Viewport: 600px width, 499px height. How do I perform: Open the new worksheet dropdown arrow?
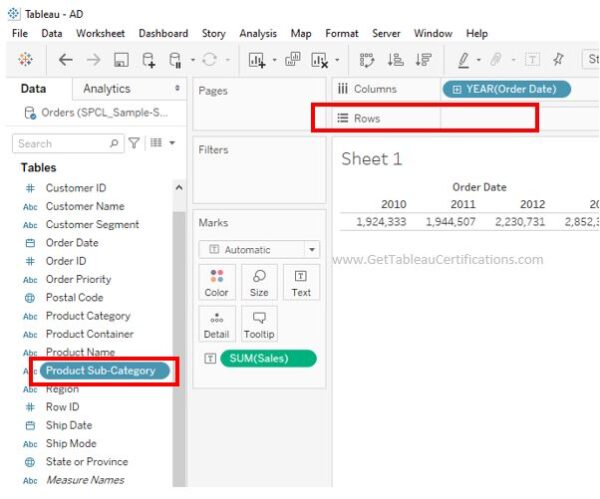[274, 60]
